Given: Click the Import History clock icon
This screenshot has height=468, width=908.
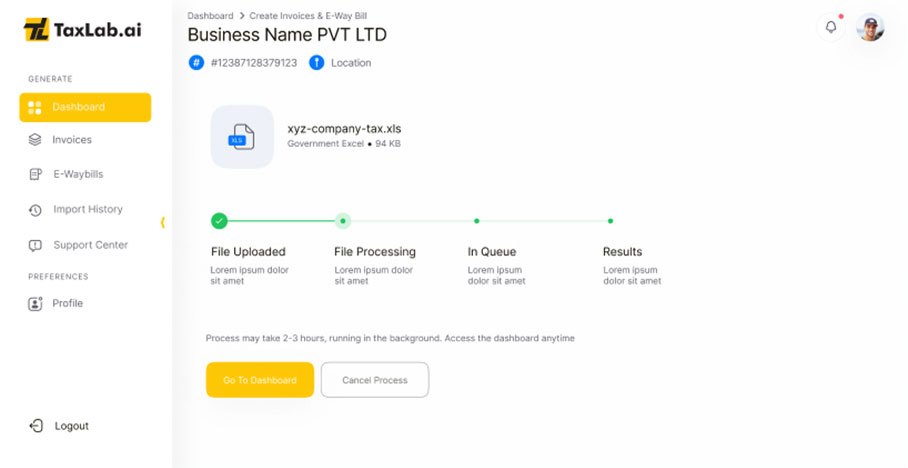Looking at the screenshot, I should (x=35, y=210).
